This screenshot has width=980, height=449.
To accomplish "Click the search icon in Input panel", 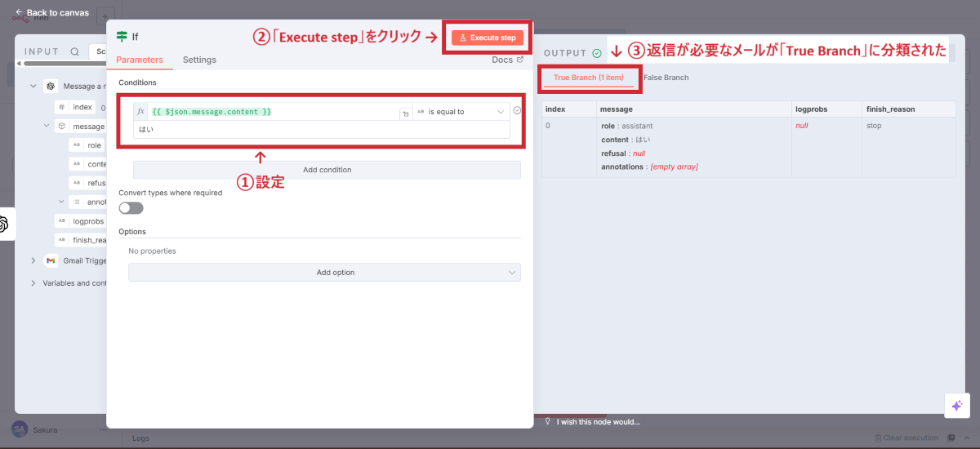I will pyautogui.click(x=75, y=51).
